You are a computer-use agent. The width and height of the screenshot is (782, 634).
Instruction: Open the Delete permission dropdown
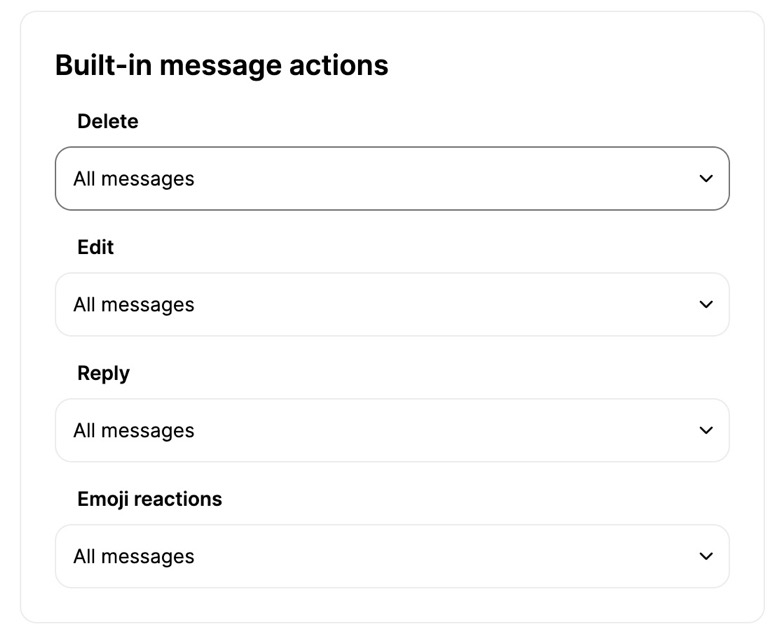[x=391, y=179]
